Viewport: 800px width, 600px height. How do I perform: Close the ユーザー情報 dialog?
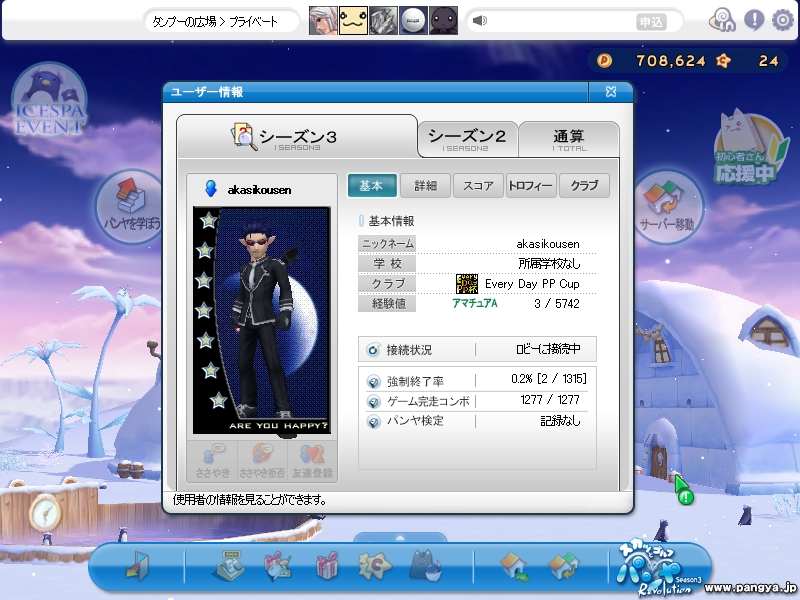click(611, 92)
